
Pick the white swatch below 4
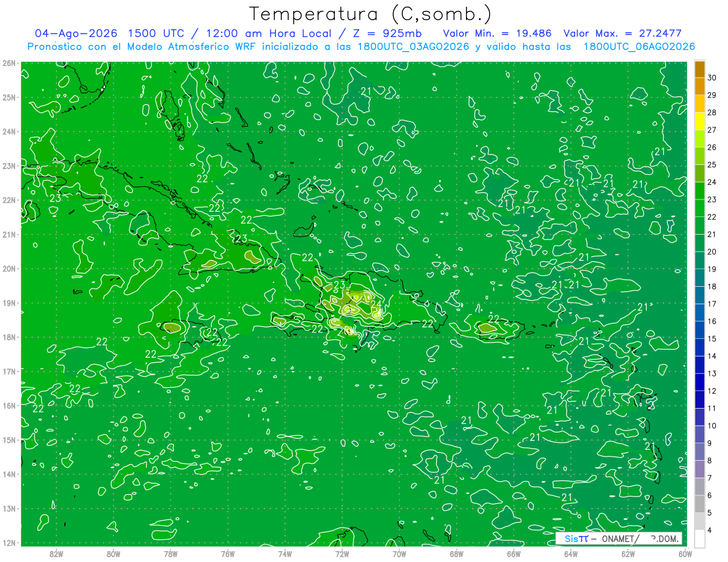(x=699, y=538)
